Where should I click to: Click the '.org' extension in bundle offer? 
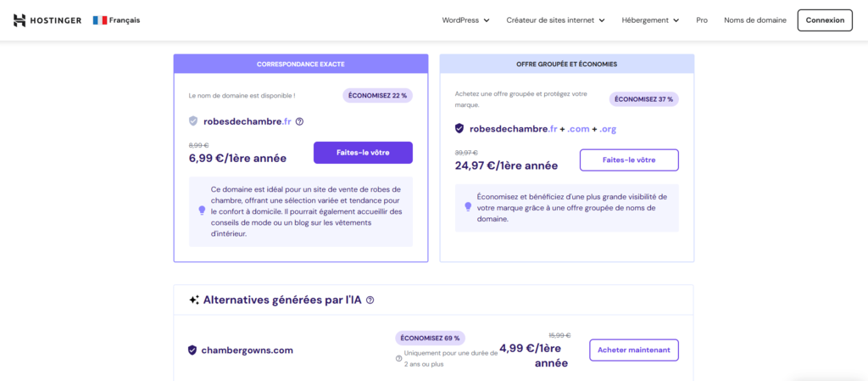coord(607,129)
